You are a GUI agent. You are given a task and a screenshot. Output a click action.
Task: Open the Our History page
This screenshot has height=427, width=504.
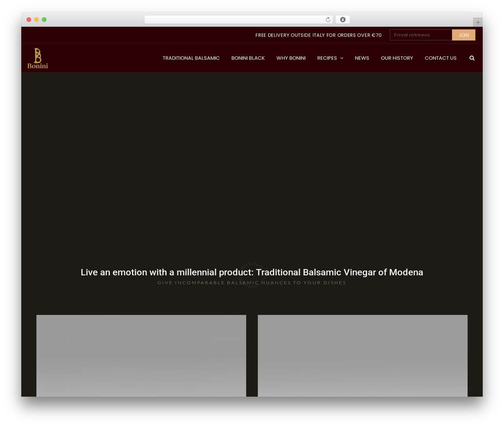[397, 58]
